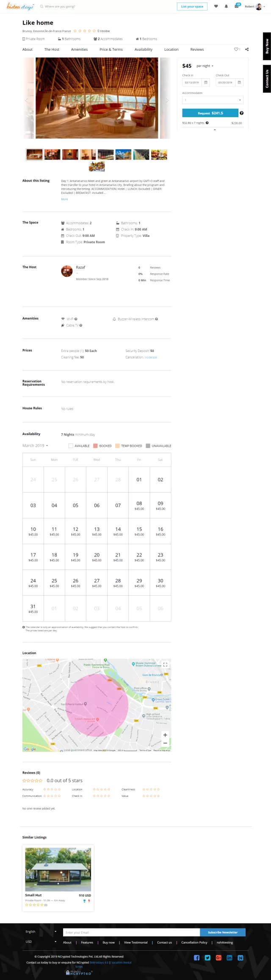This screenshot has width=271, height=980.
Task: Click the Buzzer-Wireless Intercom help icon
Action: 157,319
